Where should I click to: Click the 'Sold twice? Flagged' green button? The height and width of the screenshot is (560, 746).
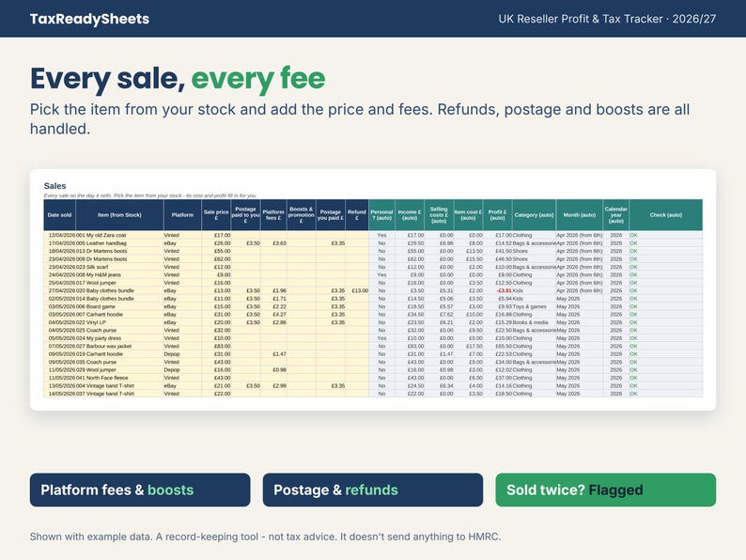pyautogui.click(x=606, y=490)
